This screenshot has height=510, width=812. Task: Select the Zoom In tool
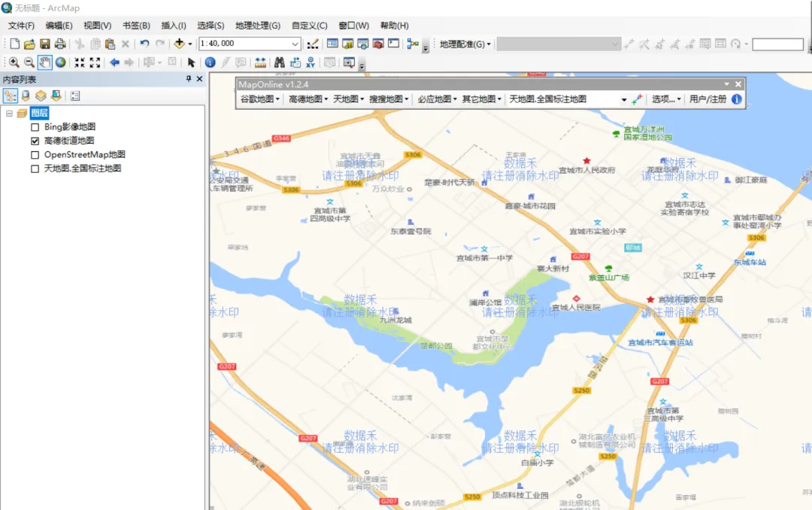coord(14,62)
